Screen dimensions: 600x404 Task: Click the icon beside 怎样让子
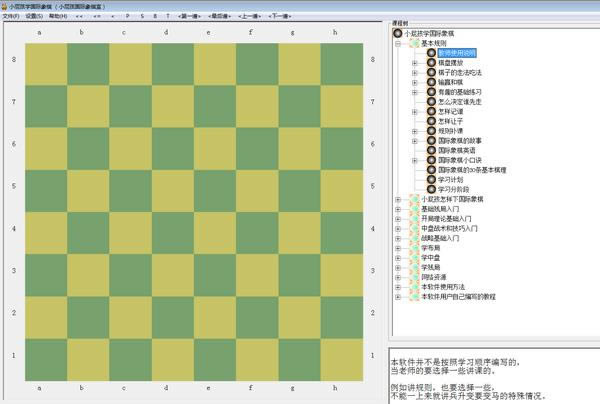(431, 121)
